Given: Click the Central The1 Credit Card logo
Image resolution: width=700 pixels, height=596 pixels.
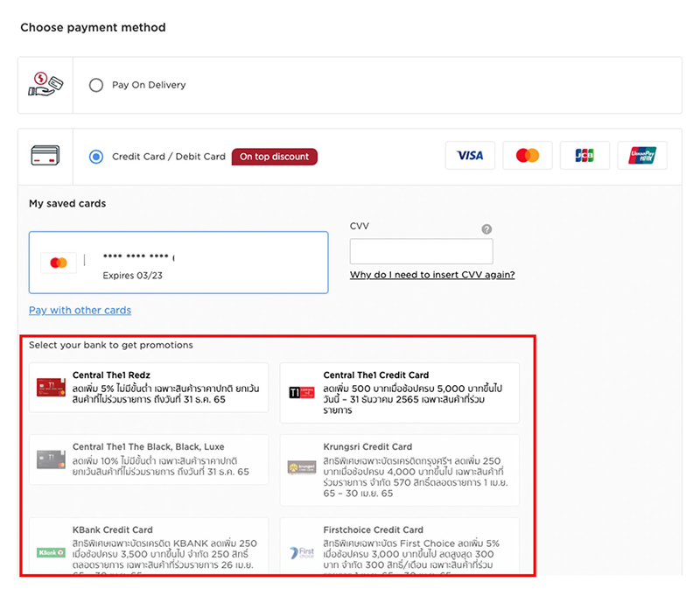Looking at the screenshot, I should pyautogui.click(x=302, y=393).
